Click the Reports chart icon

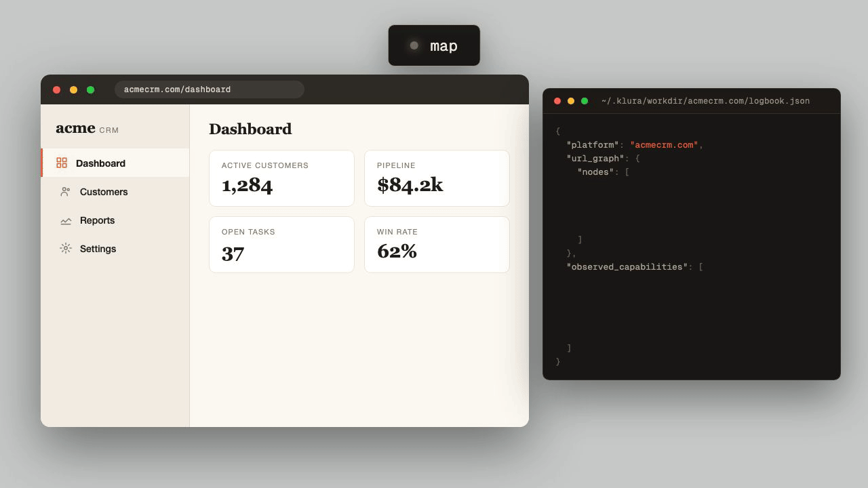(x=65, y=220)
